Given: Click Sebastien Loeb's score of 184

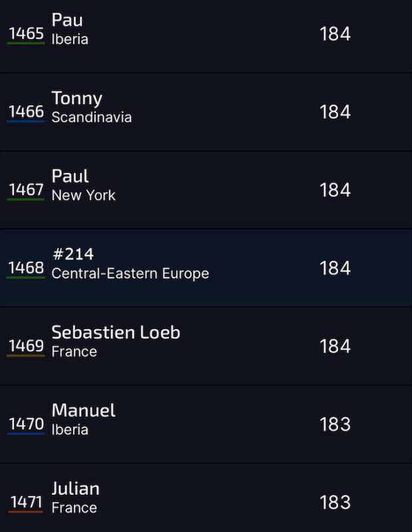Looking at the screenshot, I should click(335, 346).
